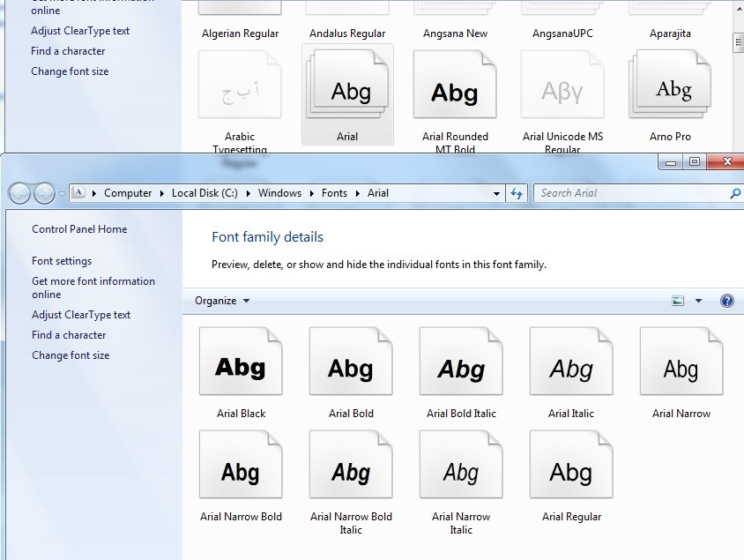
Task: Click Find a character in back window
Action: click(x=68, y=51)
